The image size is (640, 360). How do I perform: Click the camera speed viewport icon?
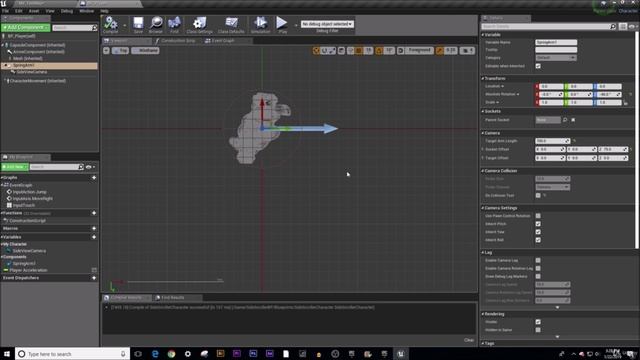(467, 51)
